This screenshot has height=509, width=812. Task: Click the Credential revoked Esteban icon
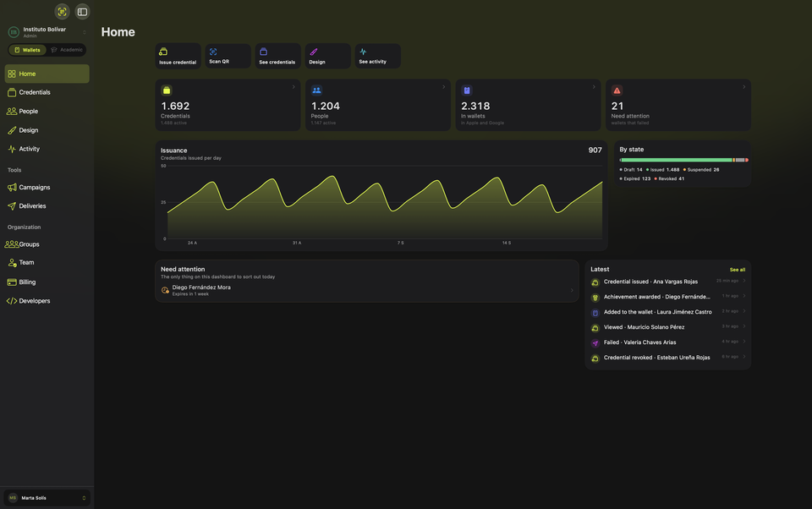[x=595, y=358]
